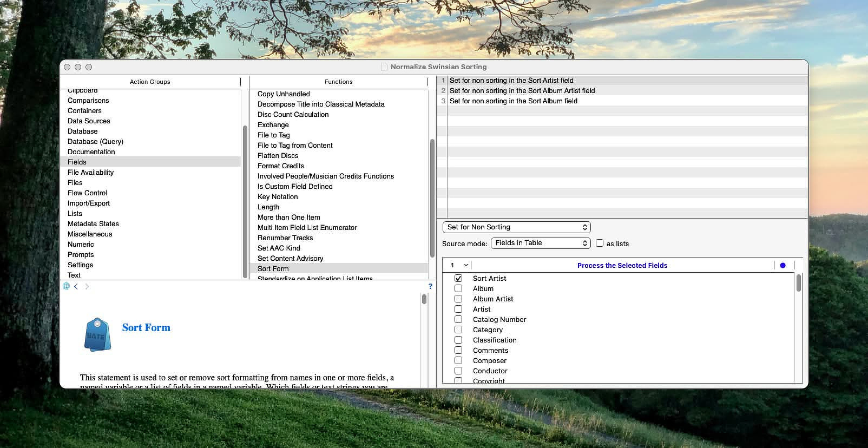Click the Process the Selected Fields header

pyautogui.click(x=622, y=265)
